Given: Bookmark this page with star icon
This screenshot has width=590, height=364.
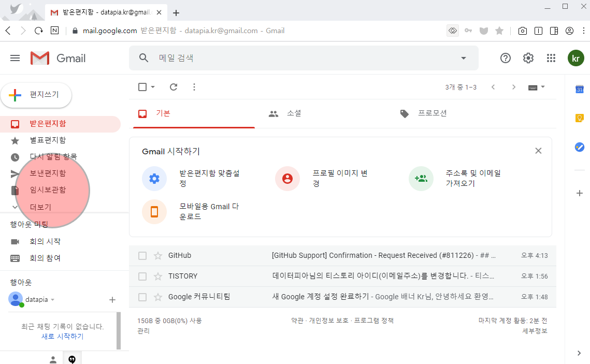Looking at the screenshot, I should [499, 31].
